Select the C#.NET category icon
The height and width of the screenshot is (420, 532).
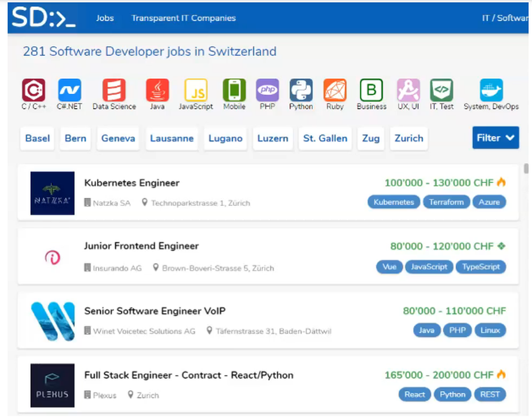coord(70,90)
